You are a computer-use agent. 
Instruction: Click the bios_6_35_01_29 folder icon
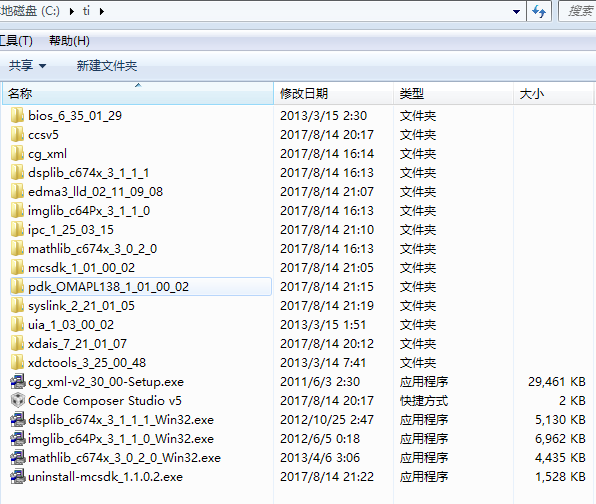click(17, 116)
